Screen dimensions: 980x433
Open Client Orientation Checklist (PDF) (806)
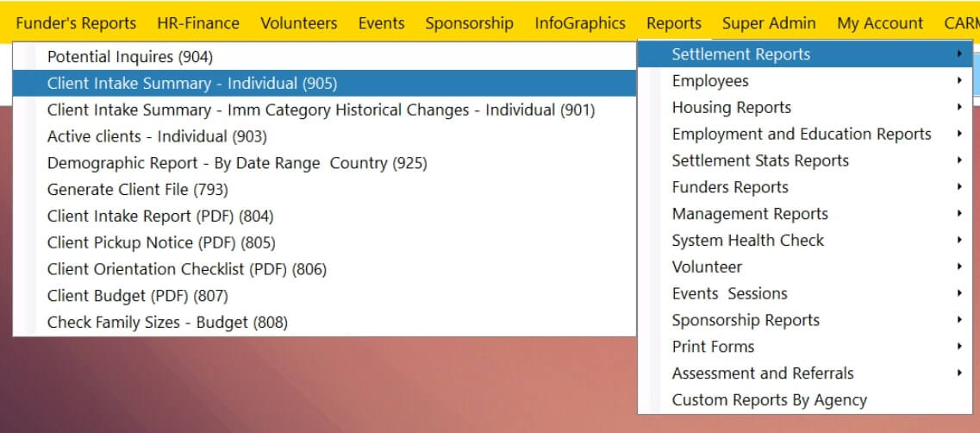click(x=187, y=269)
